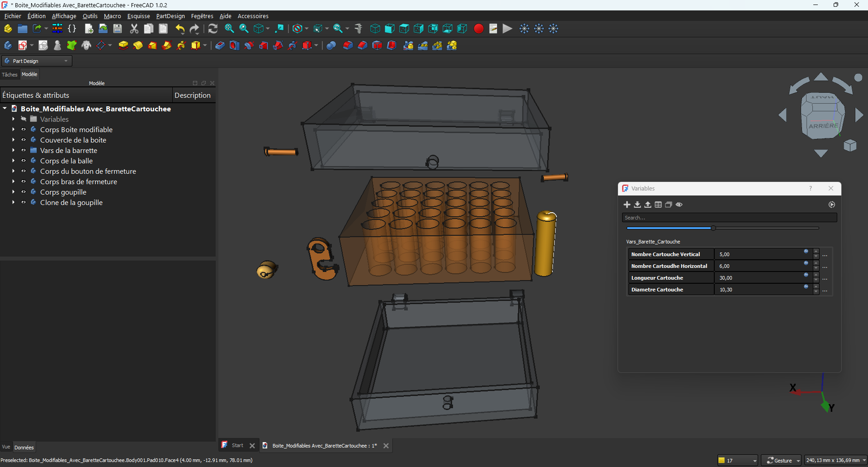Click the plus icon to add a variable
This screenshot has width=868, height=467.
(x=627, y=205)
